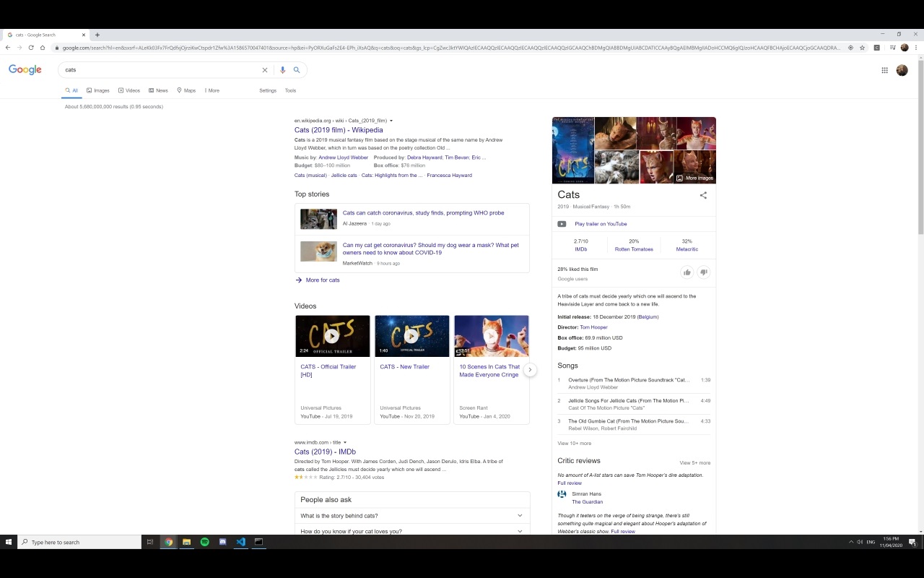Click the browser address bar URL
This screenshot has width=924, height=578.
tap(451, 48)
